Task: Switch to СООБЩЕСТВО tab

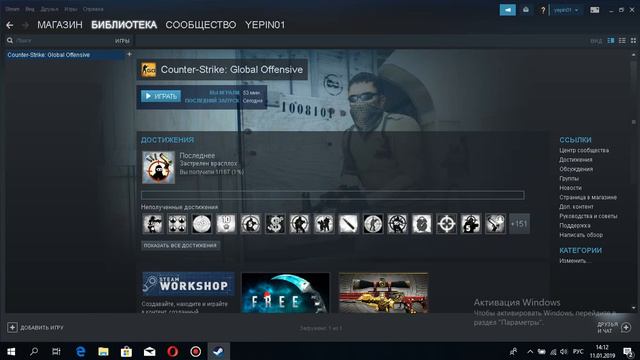Action: [x=201, y=25]
